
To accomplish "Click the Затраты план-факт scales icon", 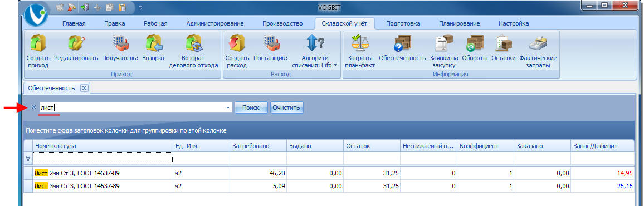I will [x=360, y=43].
